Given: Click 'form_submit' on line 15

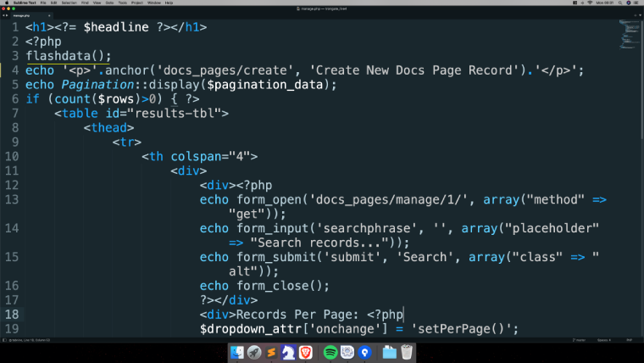Looking at the screenshot, I should tap(276, 257).
